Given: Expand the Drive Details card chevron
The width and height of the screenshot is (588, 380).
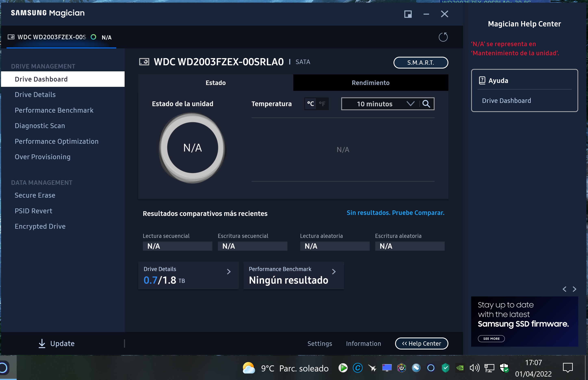Looking at the screenshot, I should click(x=229, y=272).
